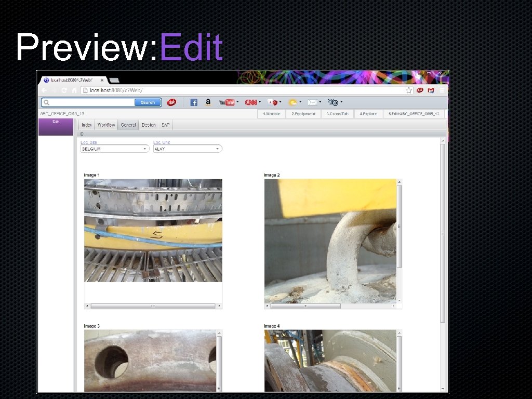
Task: Click the Image 4 flange photo
Action: (330, 361)
